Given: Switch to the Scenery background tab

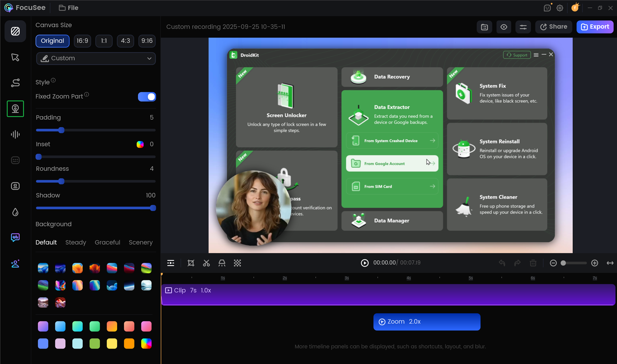Looking at the screenshot, I should (140, 242).
